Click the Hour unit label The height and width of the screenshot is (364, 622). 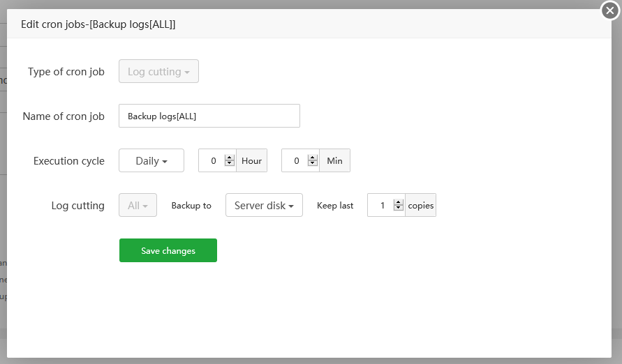click(x=252, y=161)
